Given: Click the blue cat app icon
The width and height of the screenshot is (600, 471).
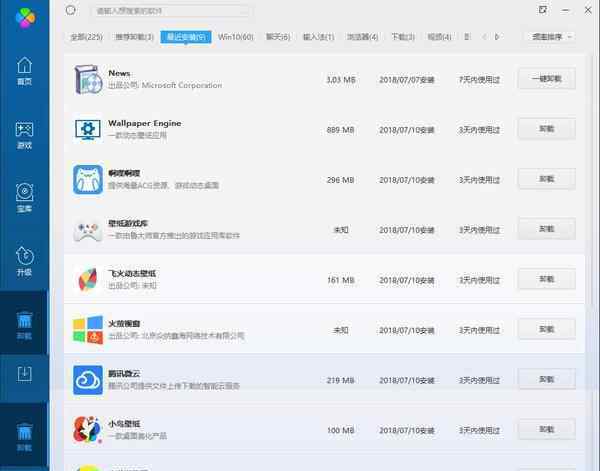Looking at the screenshot, I should pos(88,179).
